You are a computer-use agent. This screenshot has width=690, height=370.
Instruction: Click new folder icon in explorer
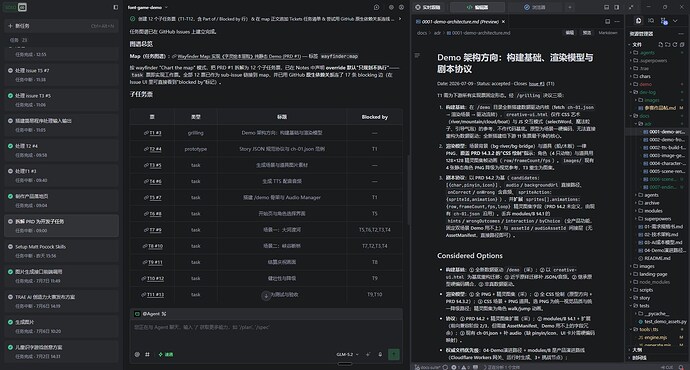(668, 44)
